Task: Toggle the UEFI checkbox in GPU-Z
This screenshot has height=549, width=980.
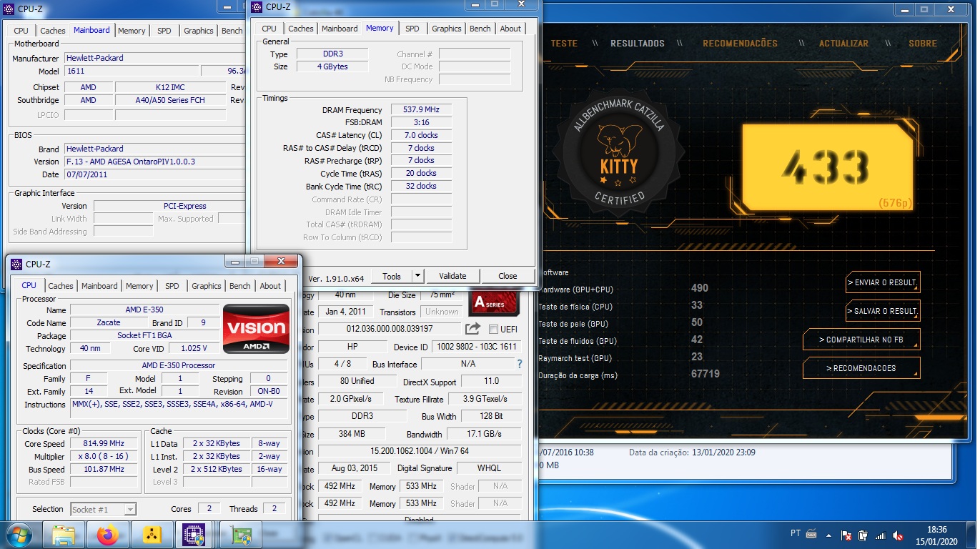Action: tap(493, 330)
